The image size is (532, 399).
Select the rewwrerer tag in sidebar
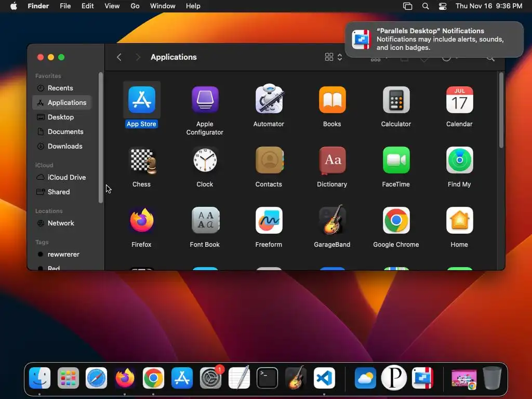pos(62,255)
